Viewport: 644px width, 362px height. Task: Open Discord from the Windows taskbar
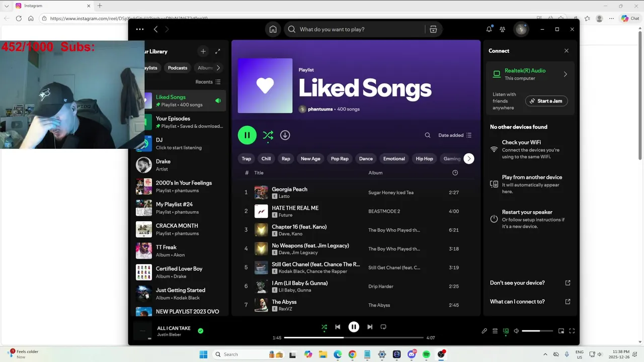[412, 354]
